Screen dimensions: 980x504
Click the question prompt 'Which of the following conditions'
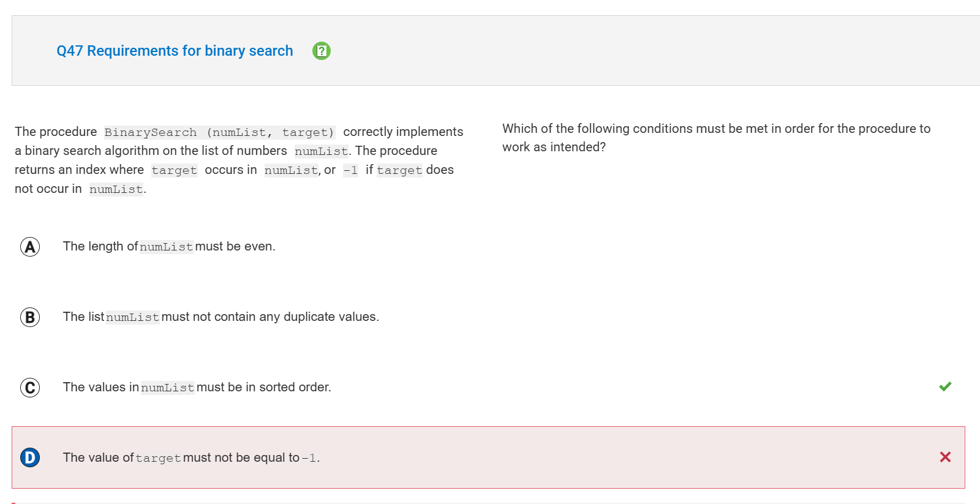tap(717, 138)
